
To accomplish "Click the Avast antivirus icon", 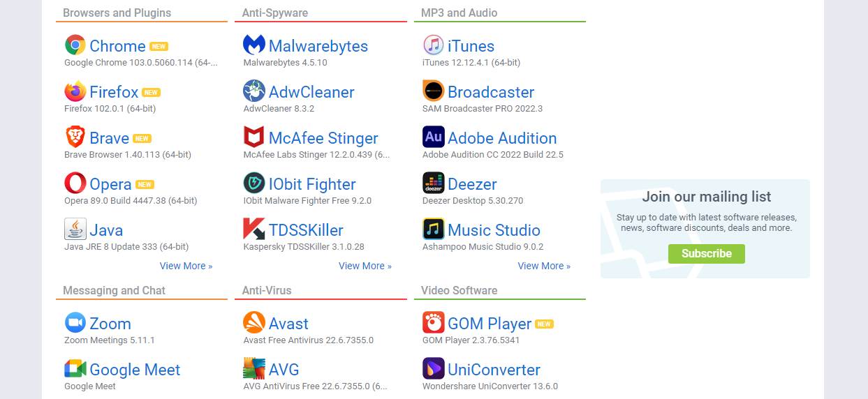I will 254,323.
